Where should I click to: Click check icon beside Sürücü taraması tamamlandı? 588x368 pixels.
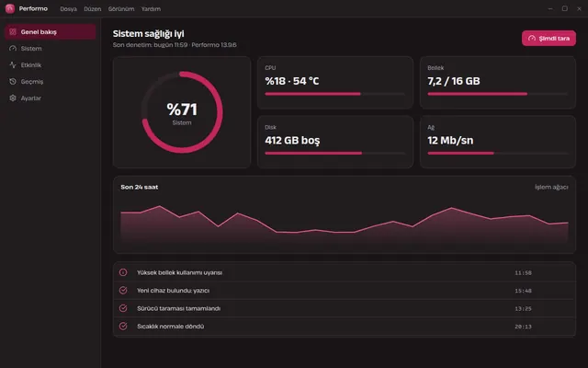123,308
